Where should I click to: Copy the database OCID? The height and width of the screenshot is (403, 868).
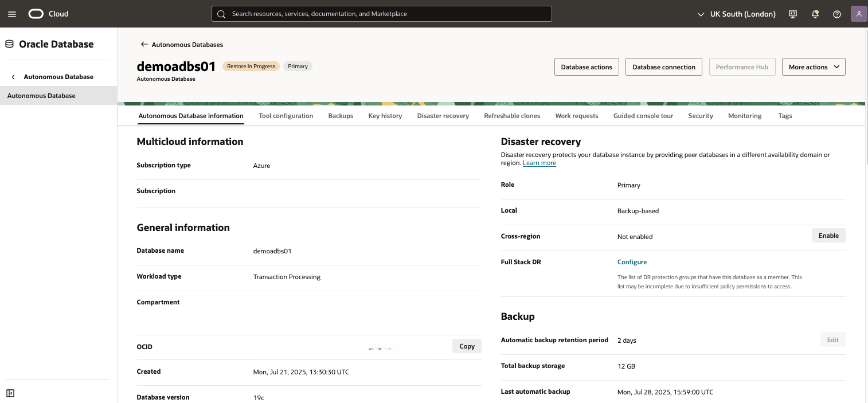(466, 346)
